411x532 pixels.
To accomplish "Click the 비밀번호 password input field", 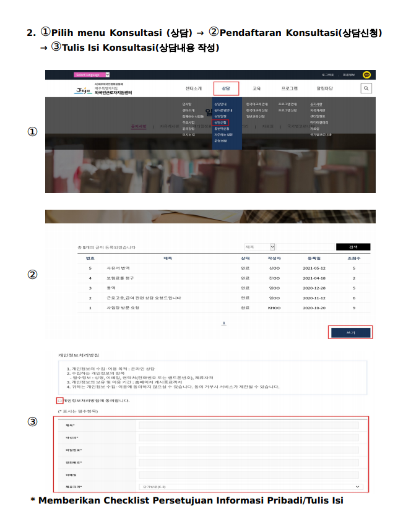I will [249, 450].
